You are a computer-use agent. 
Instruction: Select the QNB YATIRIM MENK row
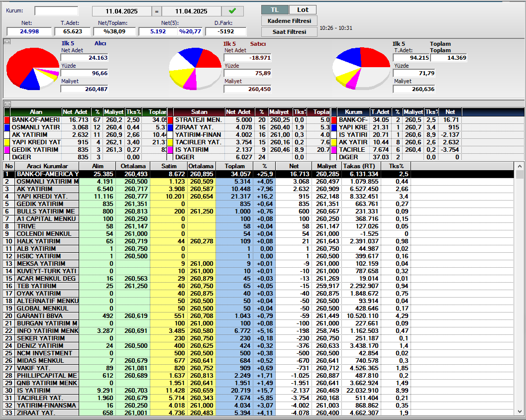(258, 383)
